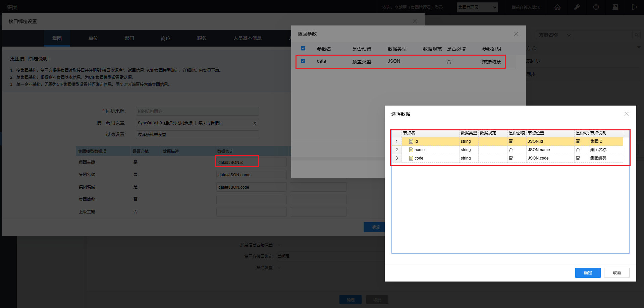
Task: Click the data#JSON.name binding field
Action: pos(252,175)
